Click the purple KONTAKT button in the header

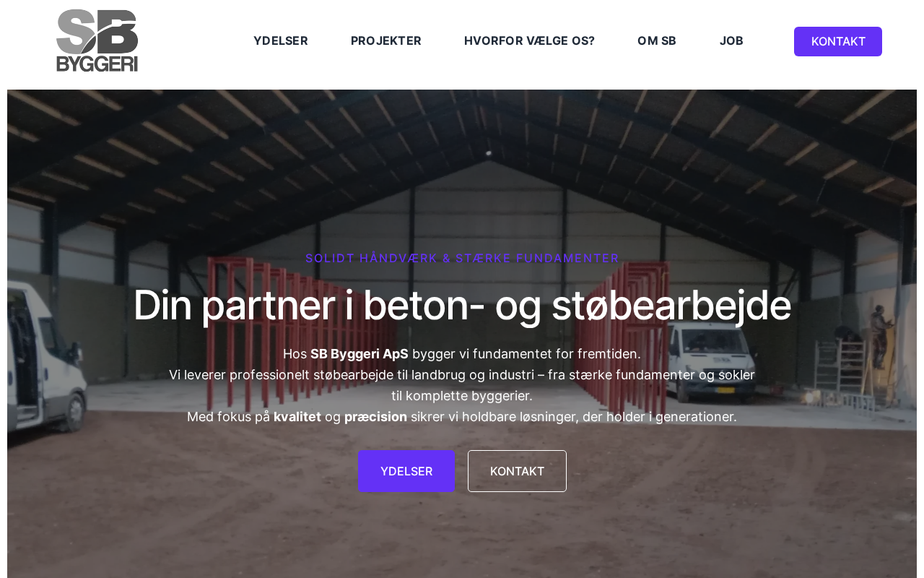pos(838,41)
